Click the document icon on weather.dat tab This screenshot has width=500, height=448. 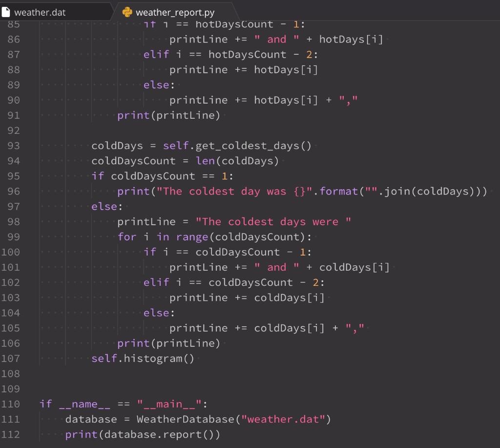[x=7, y=12]
